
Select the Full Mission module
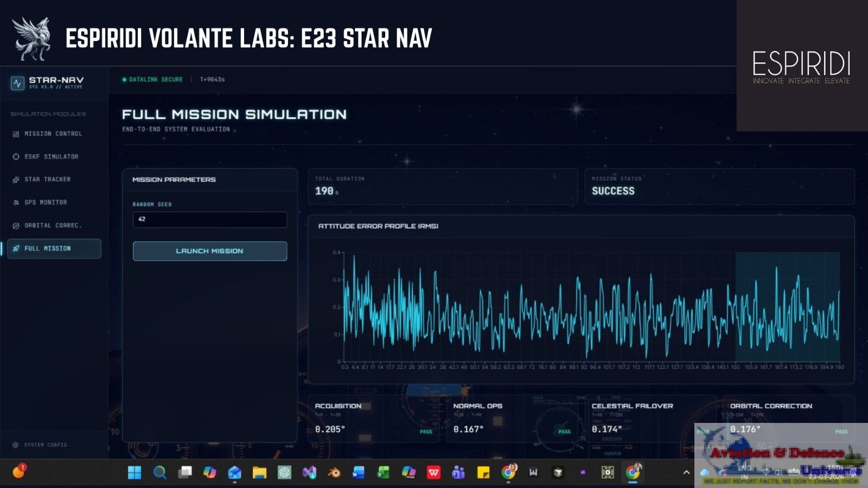point(54,248)
